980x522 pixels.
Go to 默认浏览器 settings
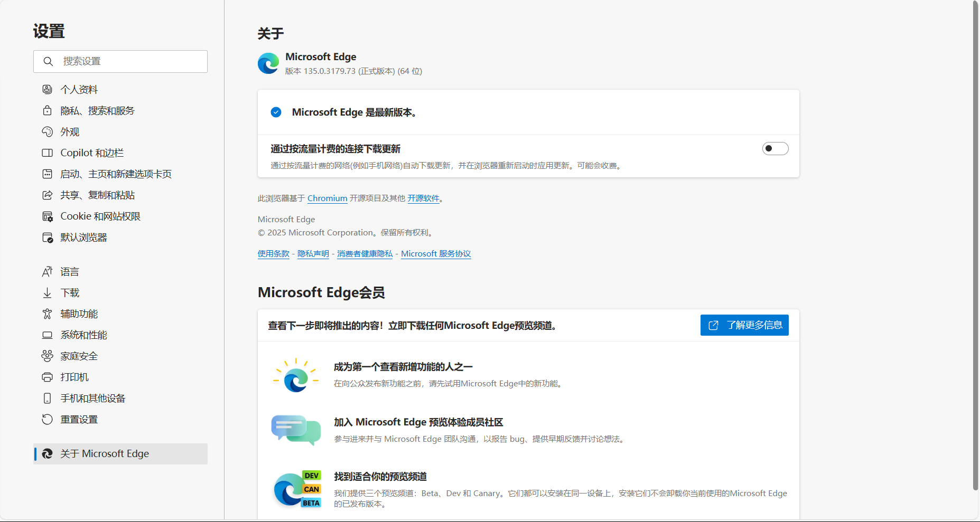120,237
